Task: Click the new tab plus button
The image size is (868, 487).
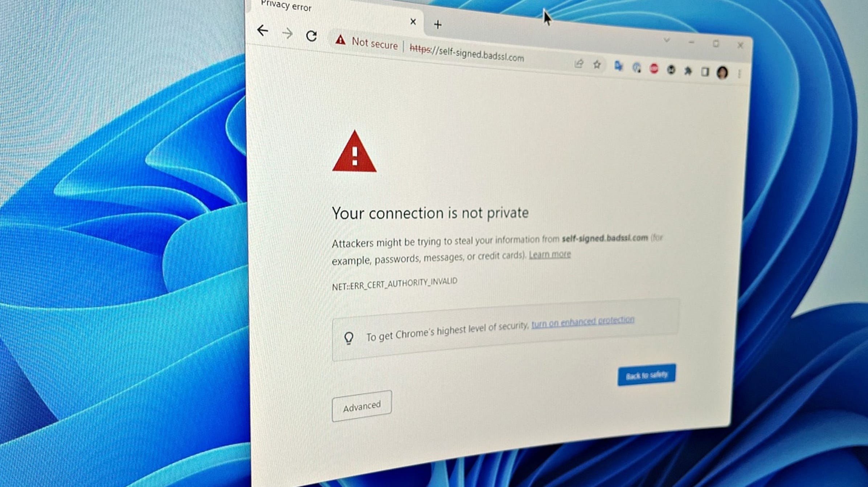Action: [438, 23]
